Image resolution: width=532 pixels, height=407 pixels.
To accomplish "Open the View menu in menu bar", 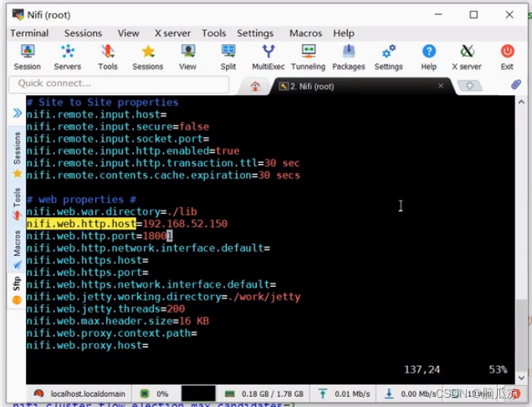I will (128, 33).
